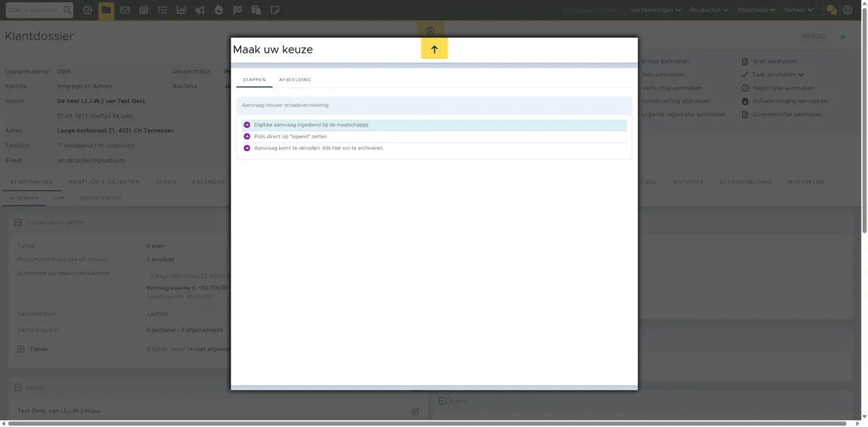Expand the Verzekeringen menu
The height and width of the screenshot is (427, 868).
[x=656, y=10]
